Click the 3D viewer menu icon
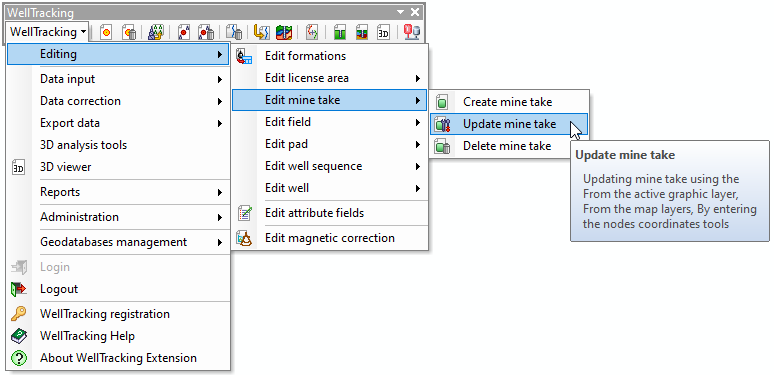 point(18,167)
